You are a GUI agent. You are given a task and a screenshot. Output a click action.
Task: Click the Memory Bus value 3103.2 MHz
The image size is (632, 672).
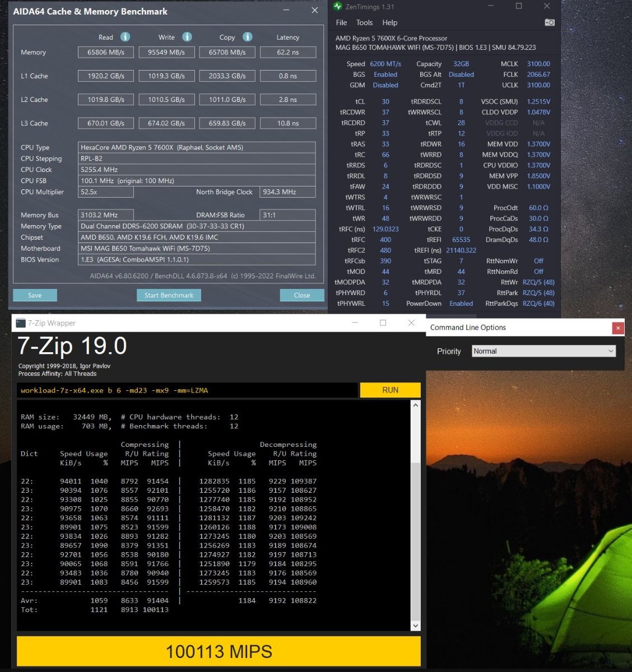tap(106, 215)
